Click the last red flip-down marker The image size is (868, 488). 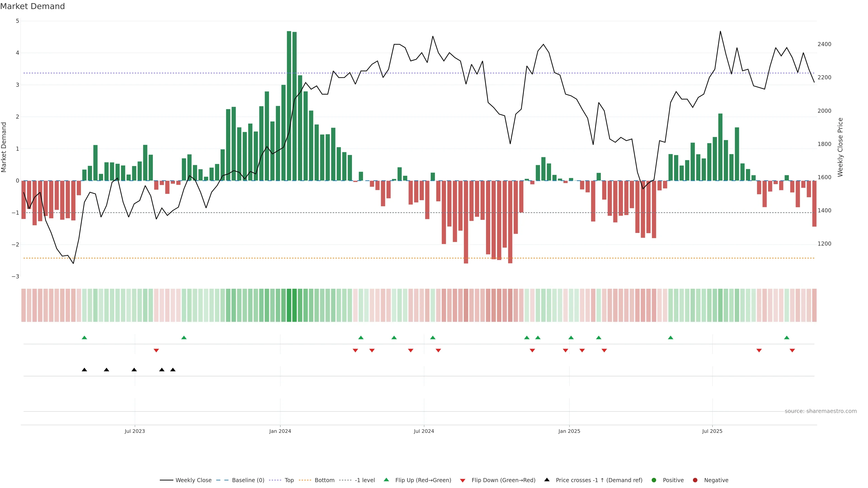[x=792, y=351]
